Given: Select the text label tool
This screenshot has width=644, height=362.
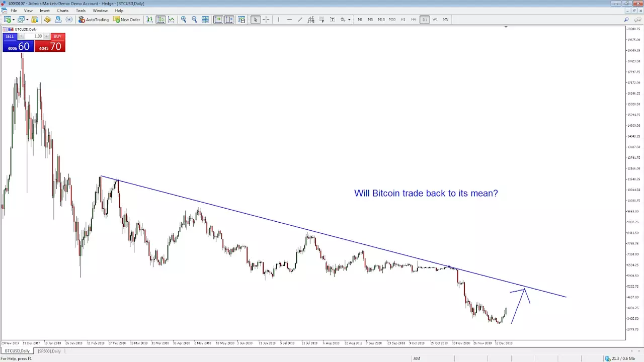Looking at the screenshot, I should [333, 20].
